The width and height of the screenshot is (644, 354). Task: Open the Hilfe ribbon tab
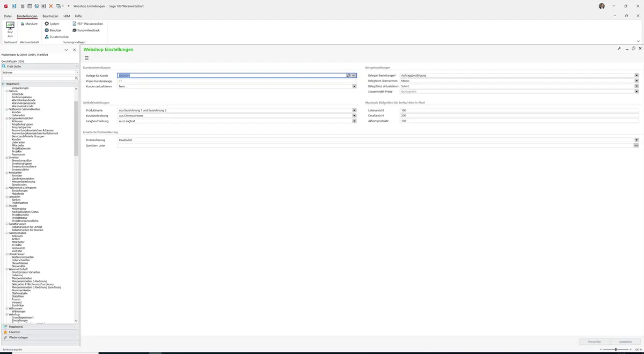pyautogui.click(x=78, y=16)
